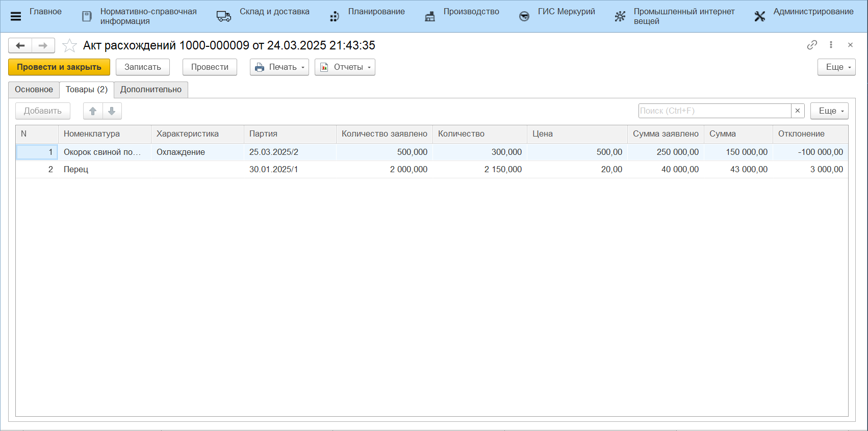Add document to favorites with star icon
Viewport: 868px width, 431px height.
69,46
